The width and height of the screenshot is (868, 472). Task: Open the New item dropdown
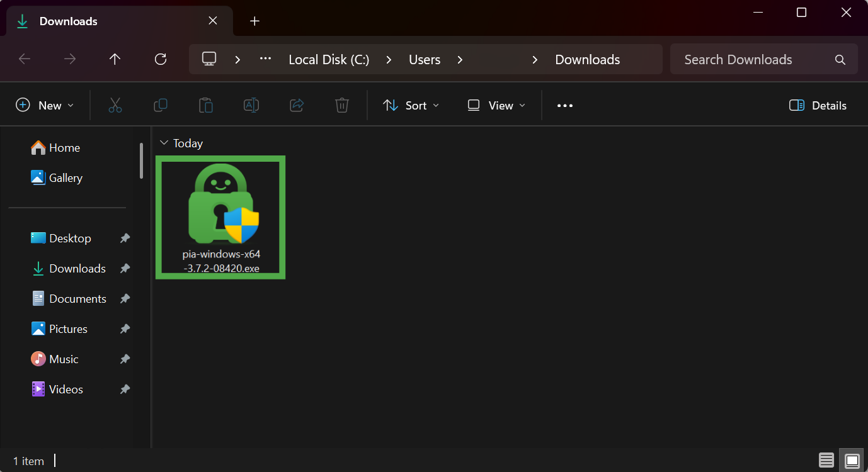click(45, 105)
